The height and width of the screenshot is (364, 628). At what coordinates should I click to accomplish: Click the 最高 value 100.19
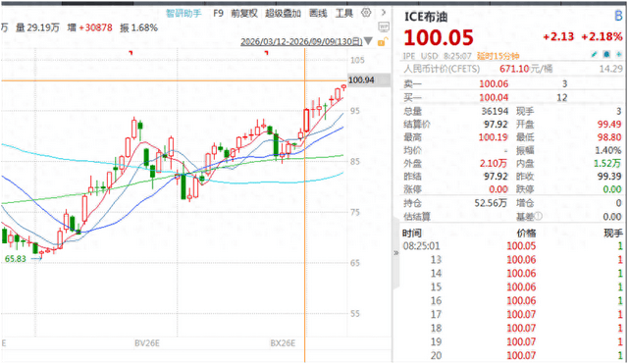493,137
